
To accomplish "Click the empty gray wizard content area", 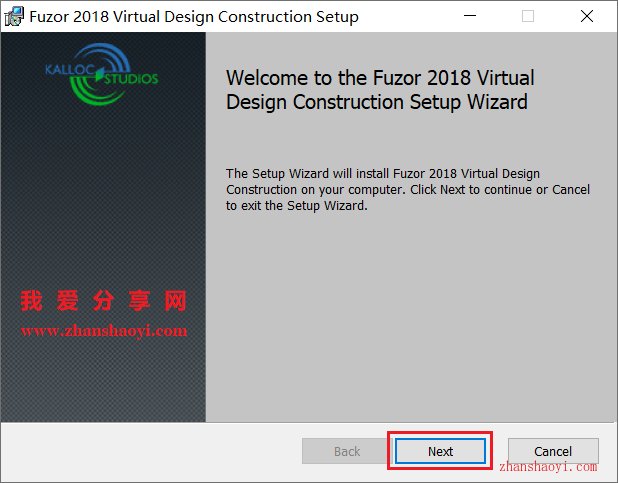I will [x=411, y=315].
